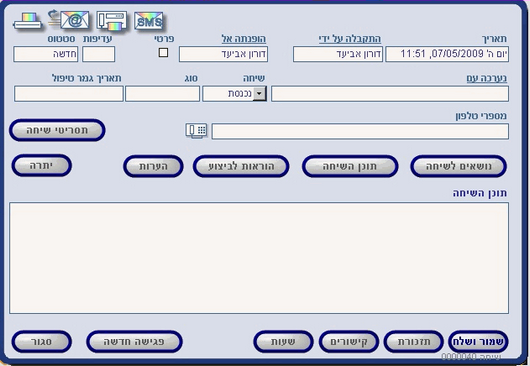Click the פגישה חדשה button
530x366 pixels.
click(135, 342)
